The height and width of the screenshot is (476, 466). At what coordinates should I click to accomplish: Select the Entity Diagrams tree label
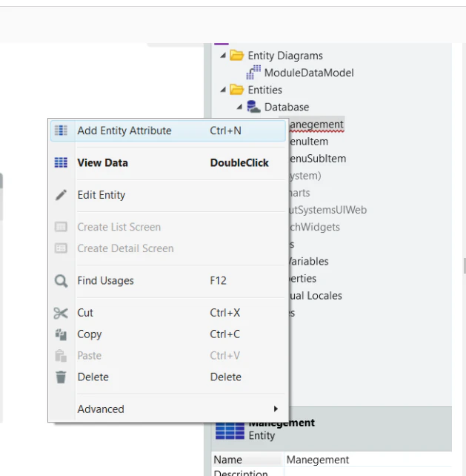click(x=285, y=56)
